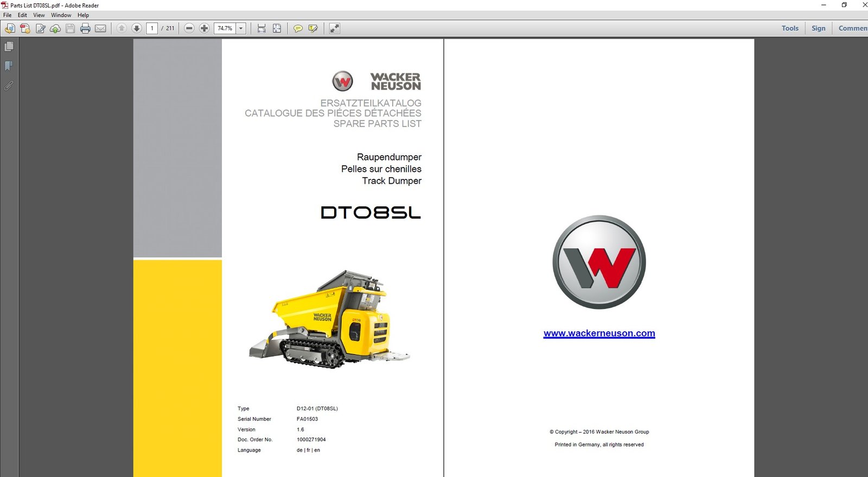The width and height of the screenshot is (868, 477).
Task: Zoom out using the minus button
Action: pyautogui.click(x=189, y=28)
